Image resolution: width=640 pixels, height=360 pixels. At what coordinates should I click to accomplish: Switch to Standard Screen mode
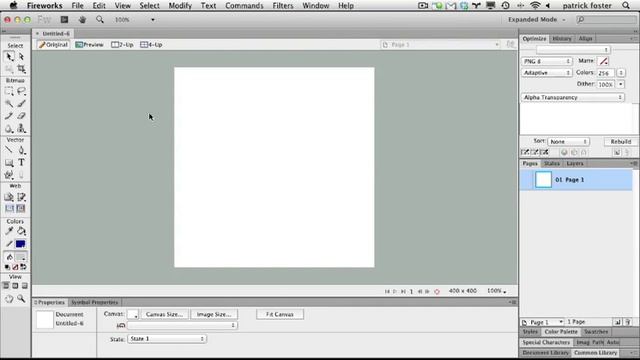click(x=6, y=286)
